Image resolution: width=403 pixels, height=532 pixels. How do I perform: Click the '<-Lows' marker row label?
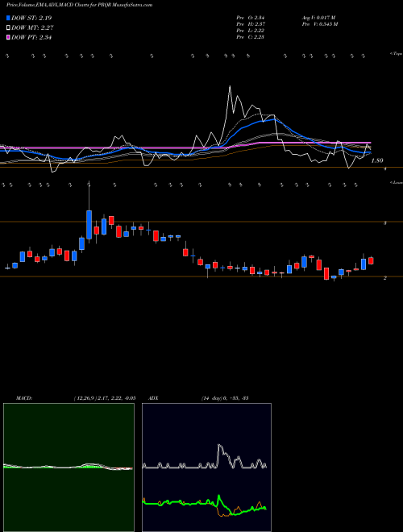click(x=396, y=182)
